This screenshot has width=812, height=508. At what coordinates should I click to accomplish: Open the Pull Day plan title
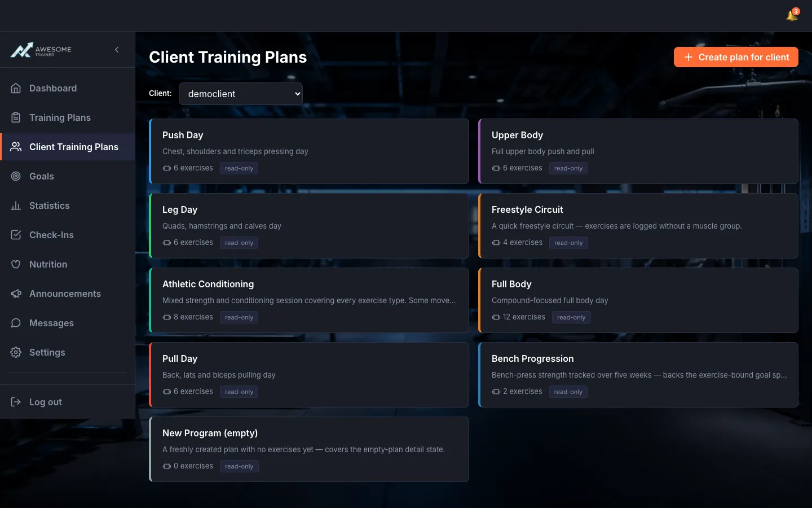(x=180, y=358)
